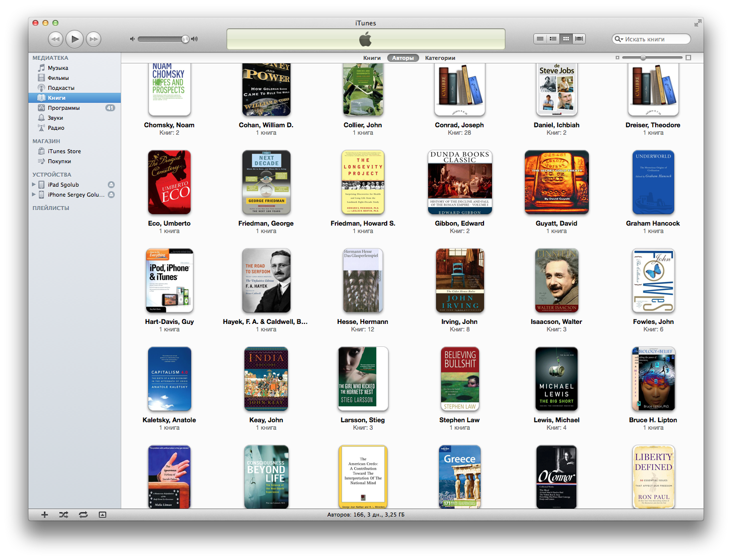Click the Previous track button
The image size is (732, 560).
55,38
